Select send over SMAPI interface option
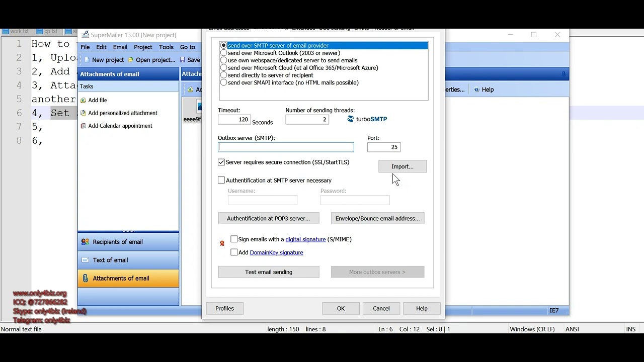Viewport: 644px width, 362px height. point(224,82)
